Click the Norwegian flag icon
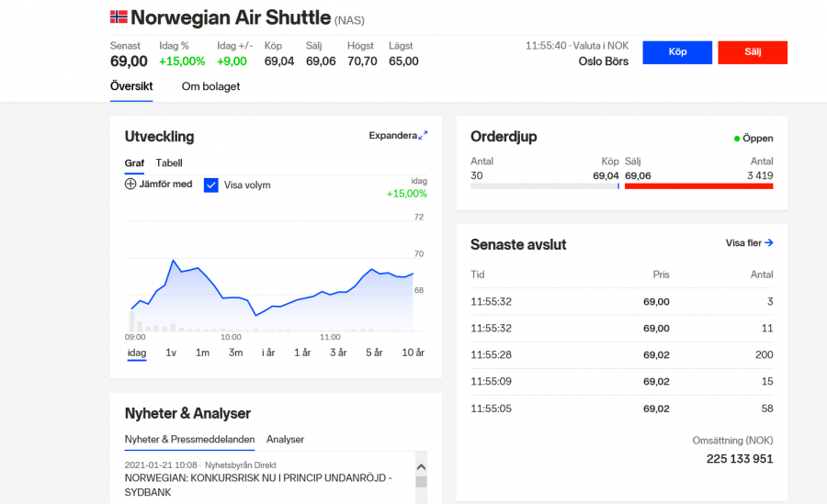The width and height of the screenshot is (827, 504). click(119, 17)
